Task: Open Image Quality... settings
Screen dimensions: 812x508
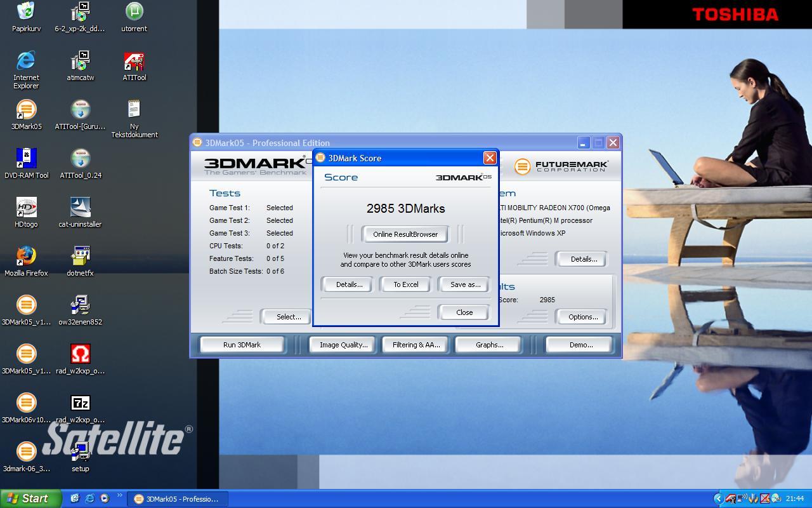Action: (343, 345)
